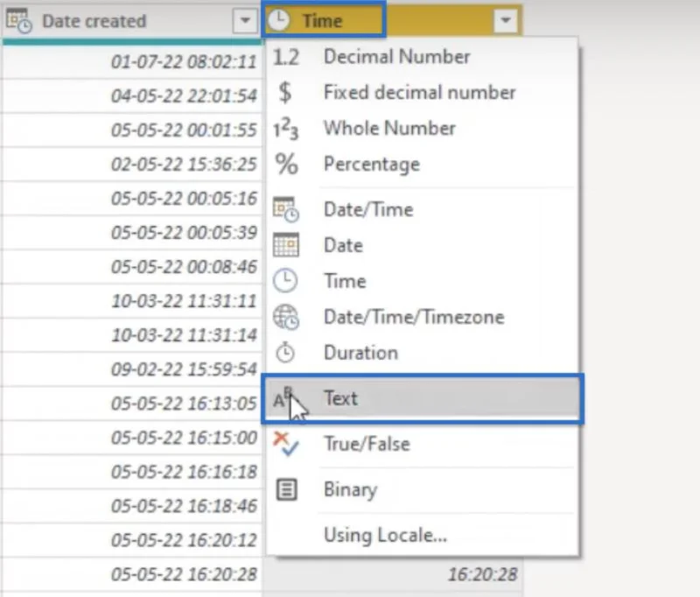Choose Fixed decimal number data type
The image size is (700, 597).
point(423,93)
